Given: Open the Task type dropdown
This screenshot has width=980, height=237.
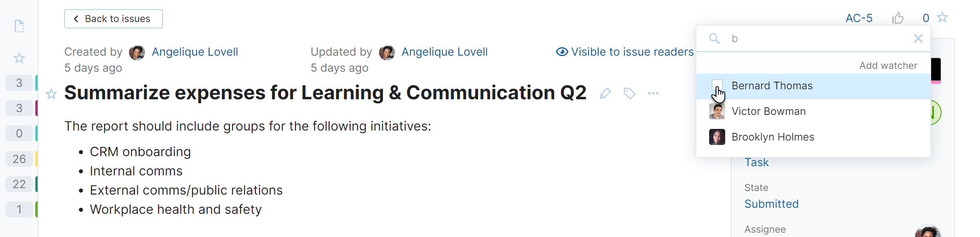Looking at the screenshot, I should [x=756, y=163].
